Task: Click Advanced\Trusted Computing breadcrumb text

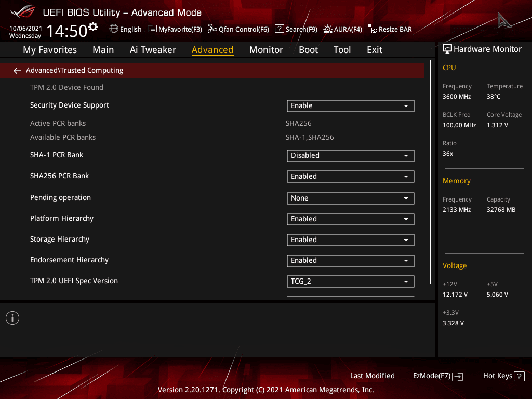Action: coord(74,70)
